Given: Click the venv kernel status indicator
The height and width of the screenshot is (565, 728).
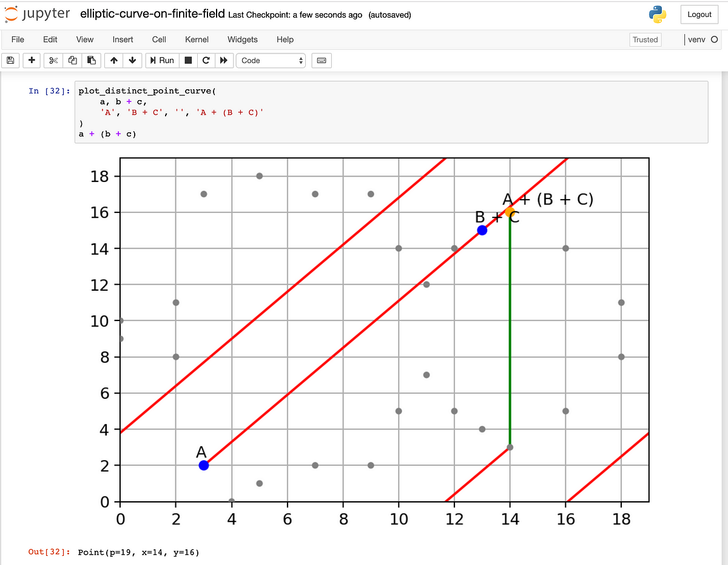Looking at the screenshot, I should coord(702,39).
